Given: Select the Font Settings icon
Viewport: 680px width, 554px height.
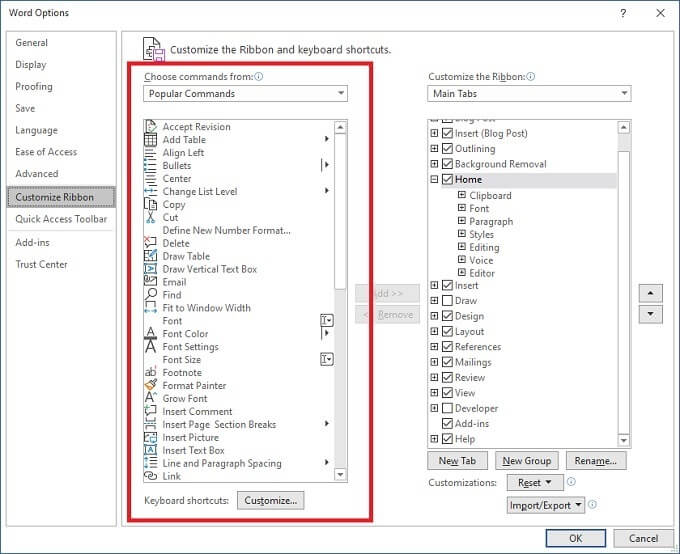Looking at the screenshot, I should click(x=150, y=347).
